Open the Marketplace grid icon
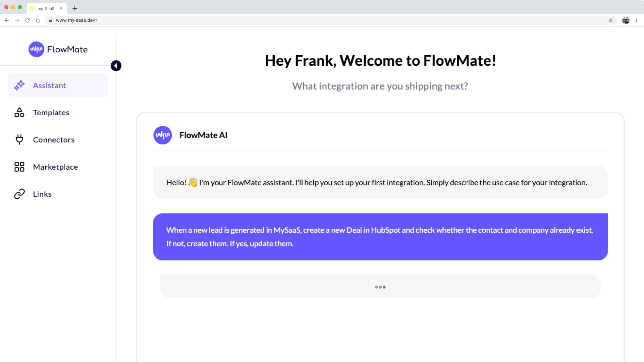 click(19, 167)
